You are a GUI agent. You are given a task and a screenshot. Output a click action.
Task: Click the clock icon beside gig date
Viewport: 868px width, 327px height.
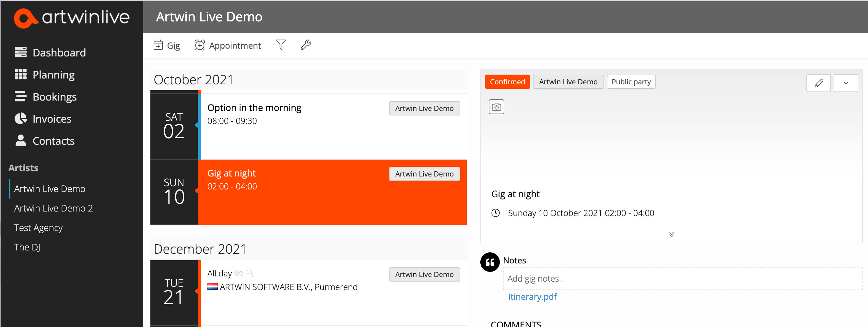495,213
